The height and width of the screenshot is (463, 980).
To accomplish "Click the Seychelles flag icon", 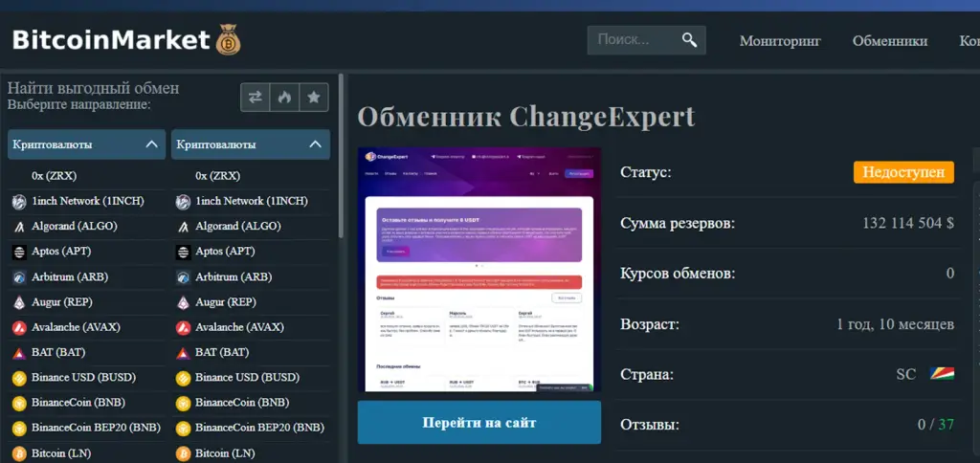I will [942, 374].
